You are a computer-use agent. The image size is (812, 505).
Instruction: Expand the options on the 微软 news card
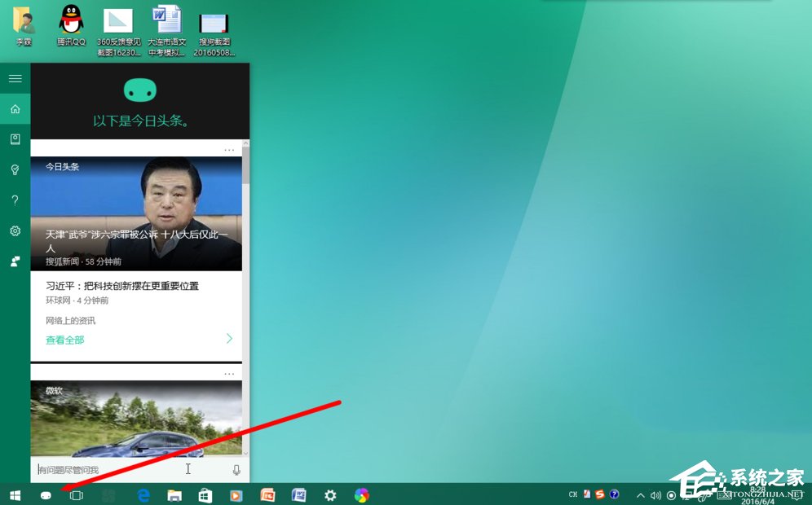(230, 374)
